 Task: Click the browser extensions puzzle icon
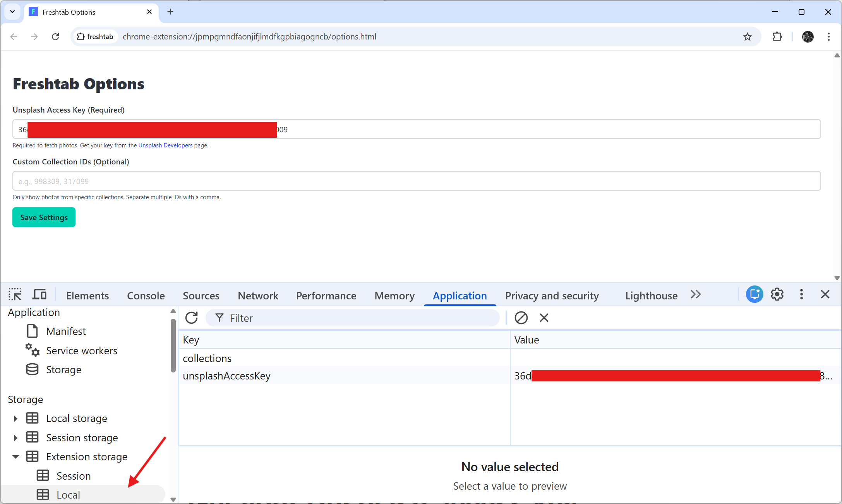[x=777, y=36]
